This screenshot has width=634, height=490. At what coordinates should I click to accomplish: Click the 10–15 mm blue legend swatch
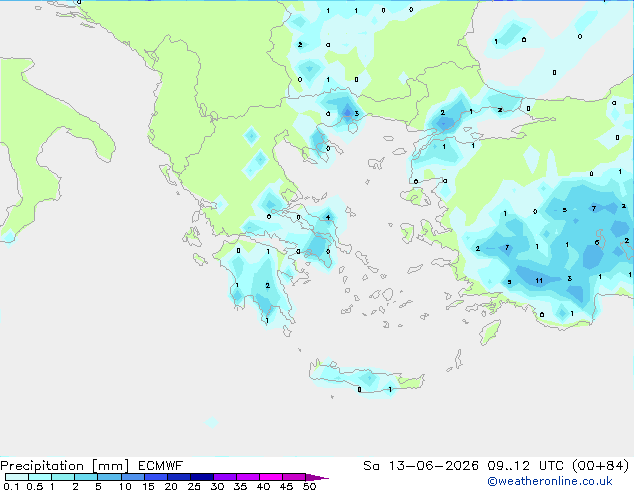point(132,477)
